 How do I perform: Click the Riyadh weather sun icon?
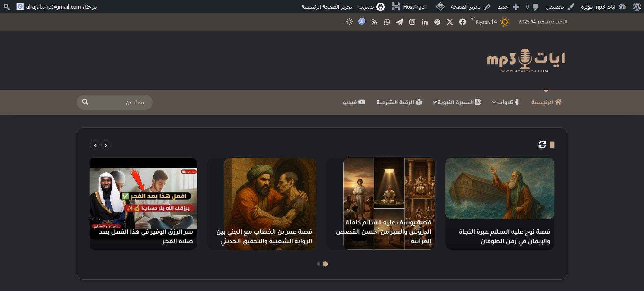(504, 22)
